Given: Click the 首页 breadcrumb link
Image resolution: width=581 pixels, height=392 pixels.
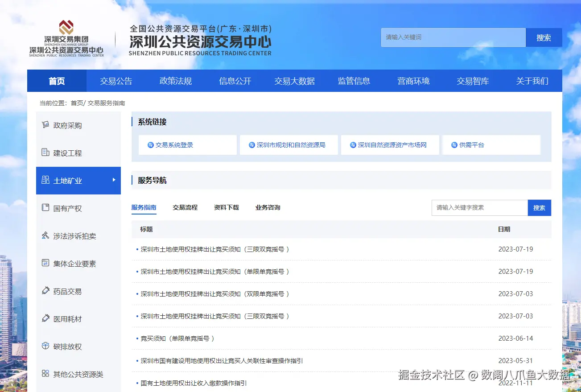Looking at the screenshot, I should pyautogui.click(x=77, y=103).
